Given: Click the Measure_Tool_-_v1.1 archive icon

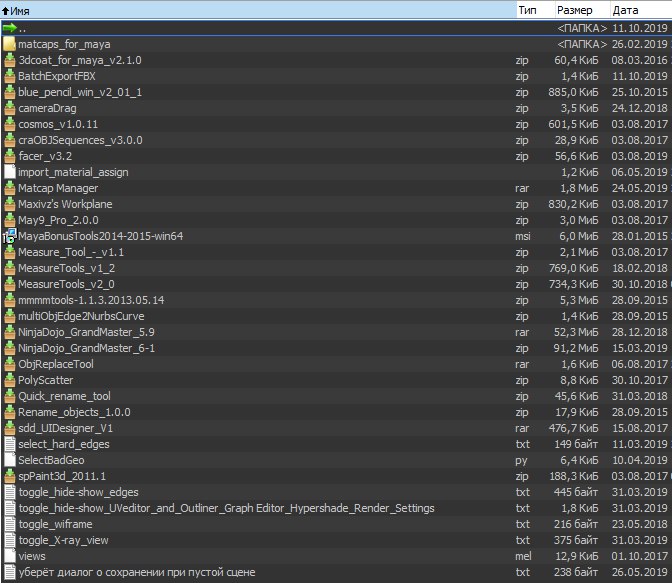Looking at the screenshot, I should tap(9, 252).
